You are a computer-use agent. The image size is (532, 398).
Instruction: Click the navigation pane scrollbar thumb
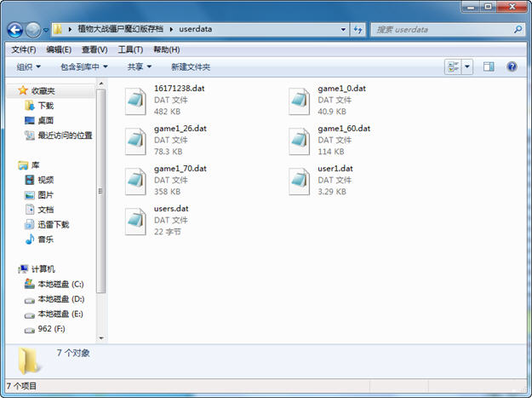(x=100, y=191)
